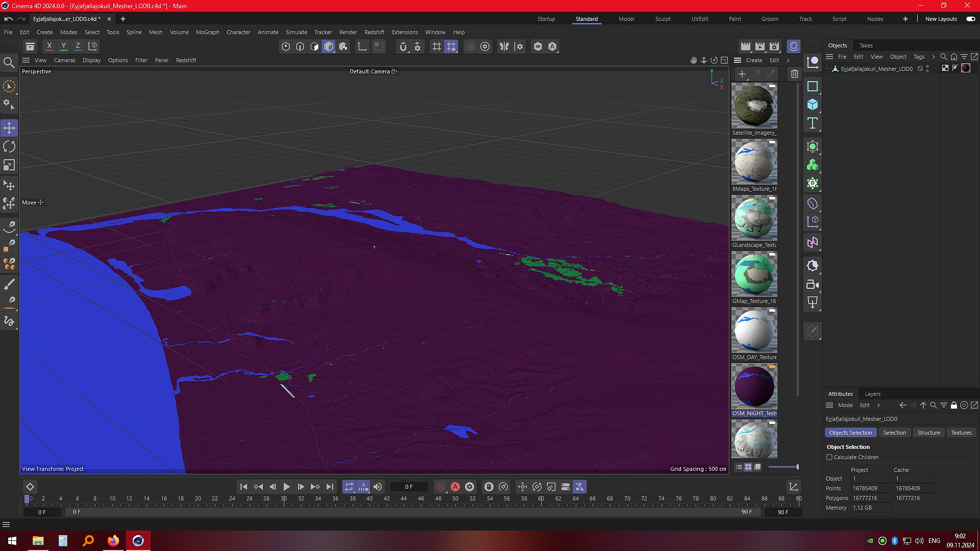Viewport: 980px width, 551px height.
Task: Toggle X axis lock
Action: coord(49,46)
